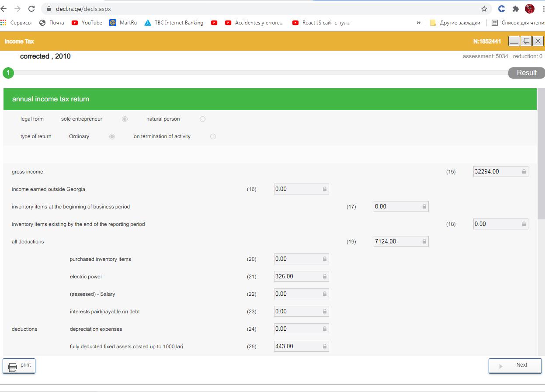
Task: Select the natural person radio button
Action: (x=202, y=119)
